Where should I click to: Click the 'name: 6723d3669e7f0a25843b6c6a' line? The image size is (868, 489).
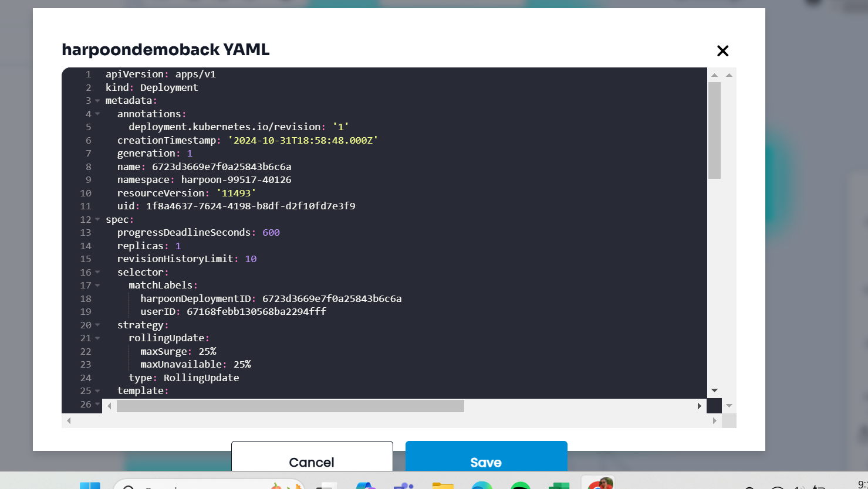[x=204, y=167]
